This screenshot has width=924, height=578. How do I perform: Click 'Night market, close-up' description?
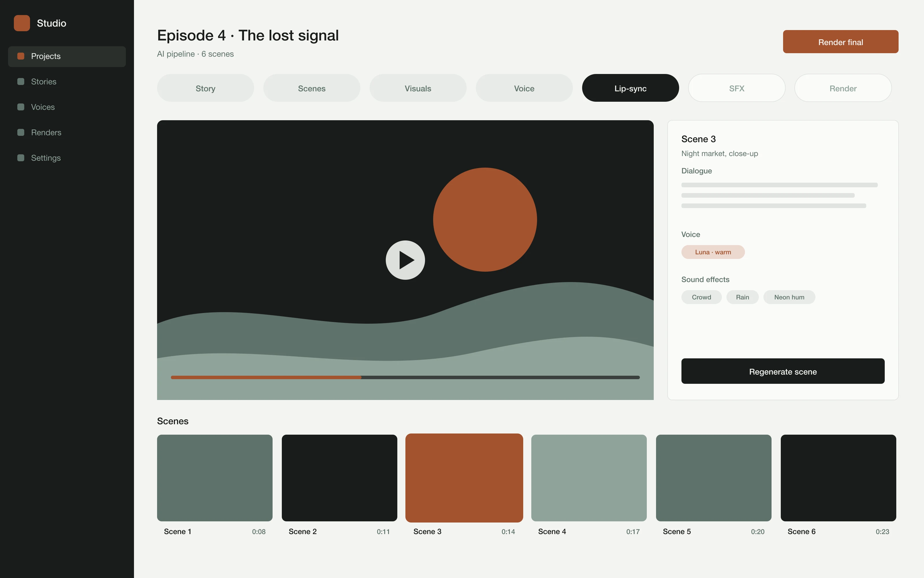click(719, 153)
